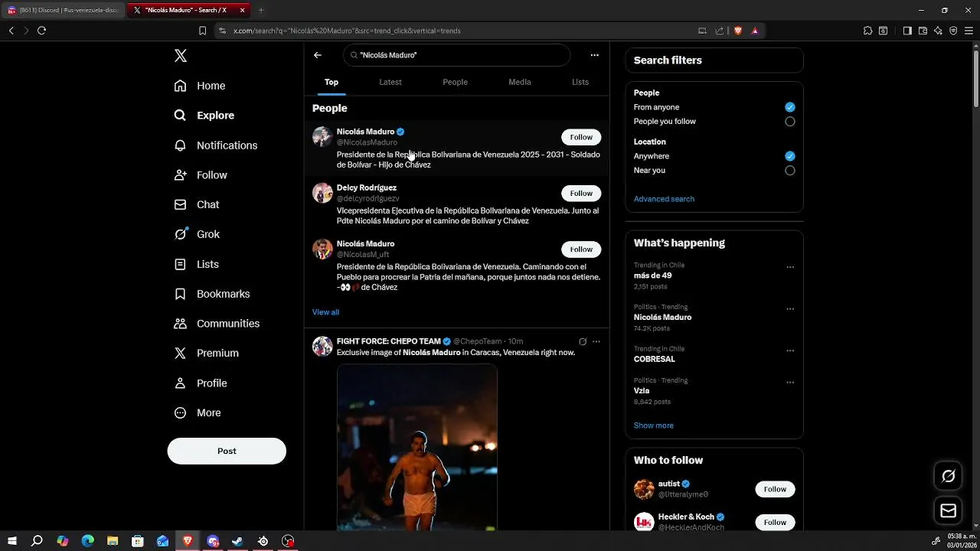Open the Brave VPN shield icon
The height and width of the screenshot is (551, 980).
pos(953,31)
